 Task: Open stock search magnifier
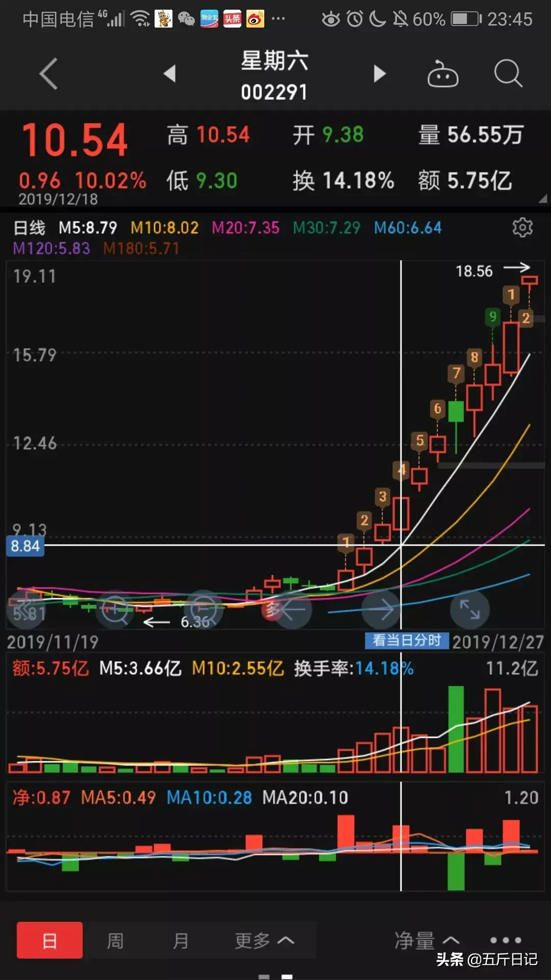click(x=508, y=73)
